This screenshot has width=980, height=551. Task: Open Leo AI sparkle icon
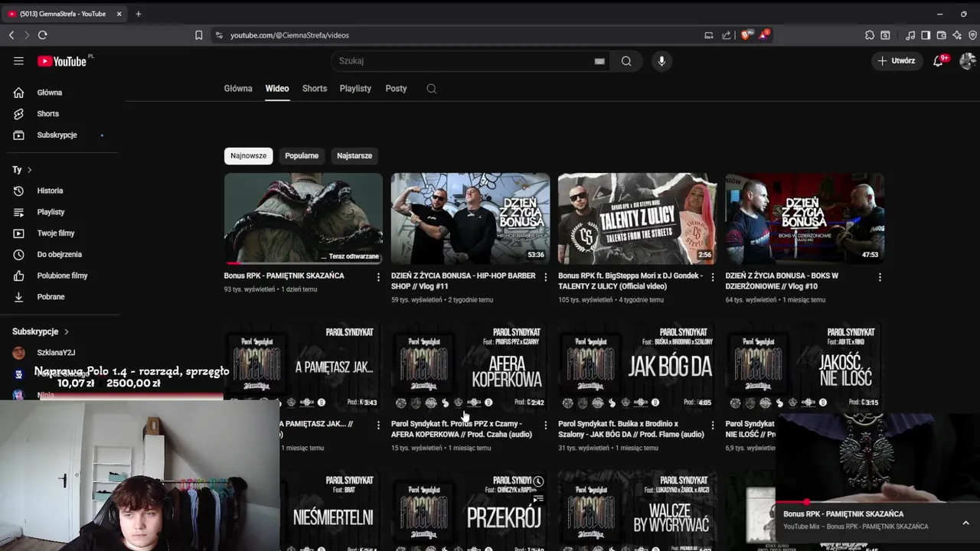957,35
